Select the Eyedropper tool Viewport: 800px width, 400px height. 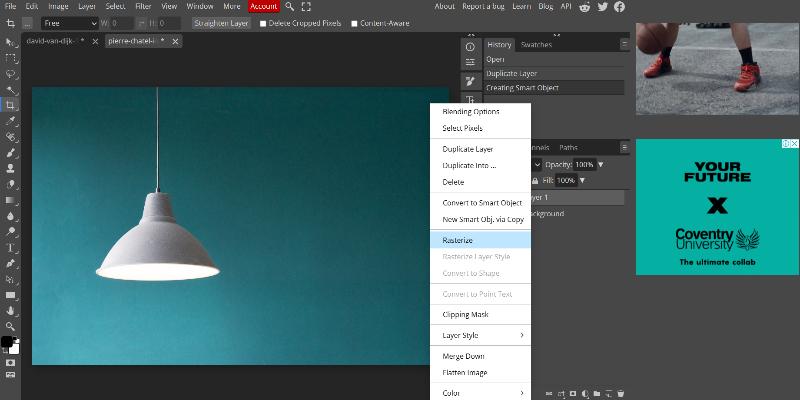tap(11, 121)
